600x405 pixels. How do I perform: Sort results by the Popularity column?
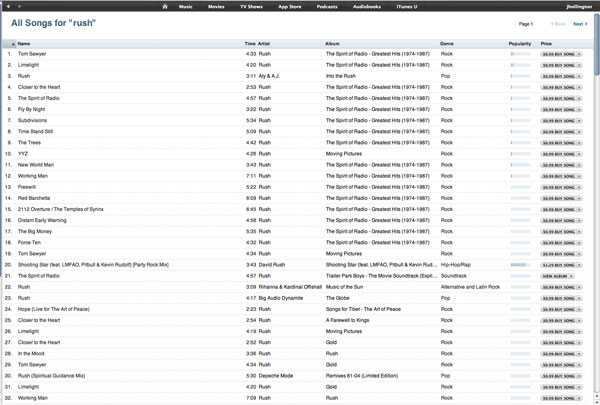520,44
